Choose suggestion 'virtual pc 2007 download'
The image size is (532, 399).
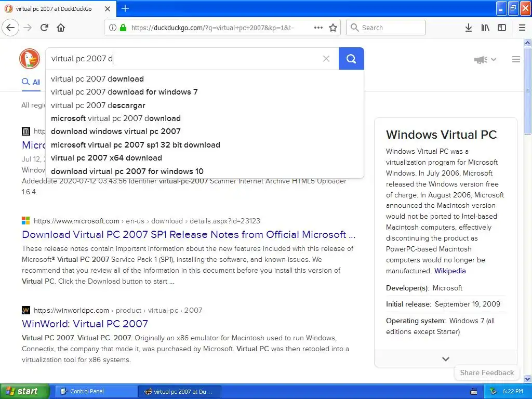click(x=205, y=79)
